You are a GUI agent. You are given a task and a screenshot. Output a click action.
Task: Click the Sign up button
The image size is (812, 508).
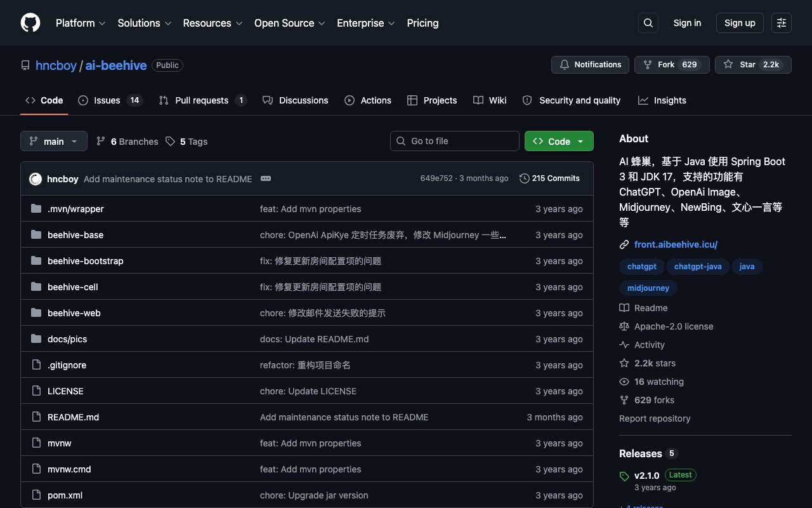740,23
